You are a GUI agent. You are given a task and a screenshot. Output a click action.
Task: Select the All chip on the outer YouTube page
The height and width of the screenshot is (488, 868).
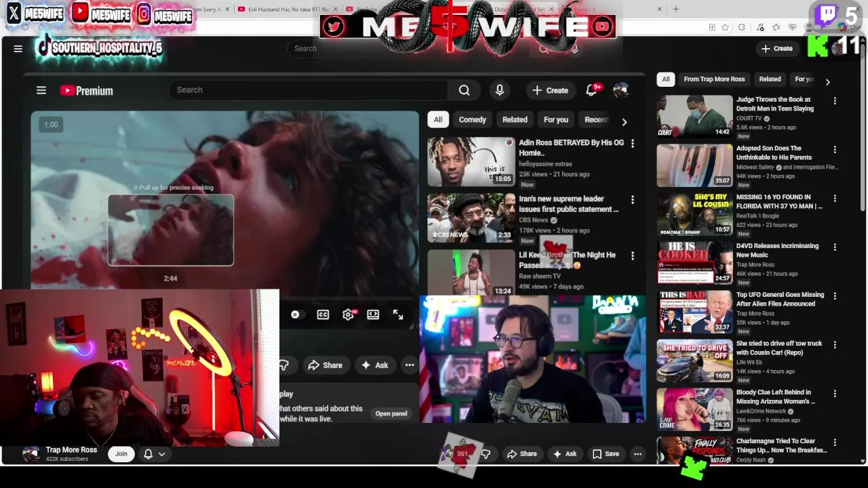[666, 79]
